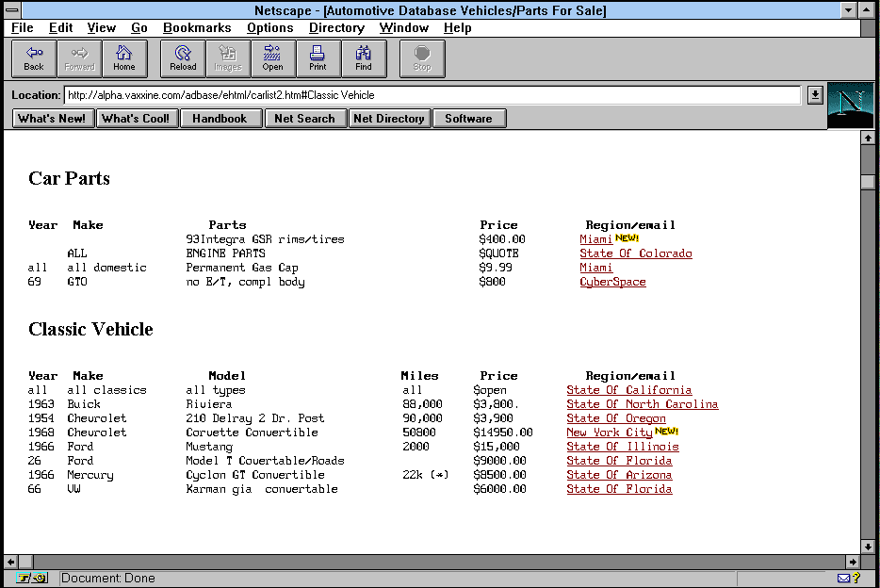Open the State Of Illinois link
This screenshot has height=588, width=880.
[x=623, y=447]
